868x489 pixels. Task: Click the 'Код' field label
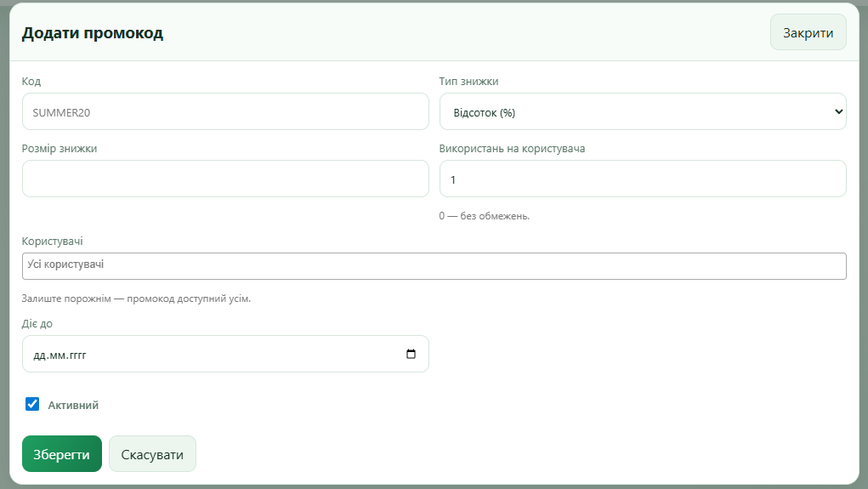pyautogui.click(x=31, y=82)
